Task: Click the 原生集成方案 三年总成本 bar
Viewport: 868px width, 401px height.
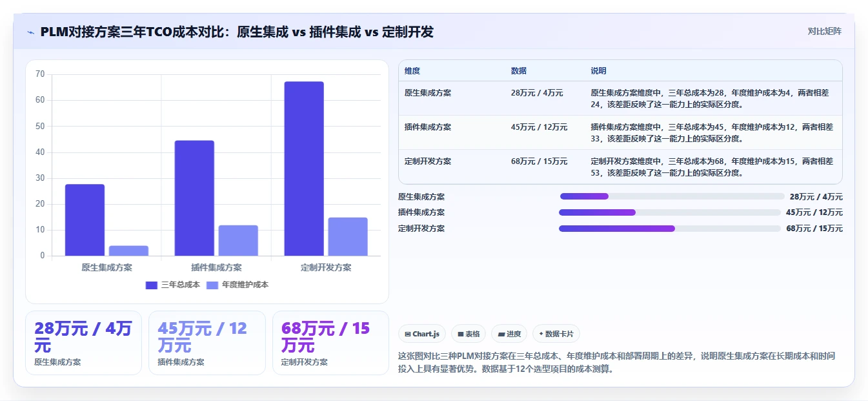Action: click(x=85, y=220)
